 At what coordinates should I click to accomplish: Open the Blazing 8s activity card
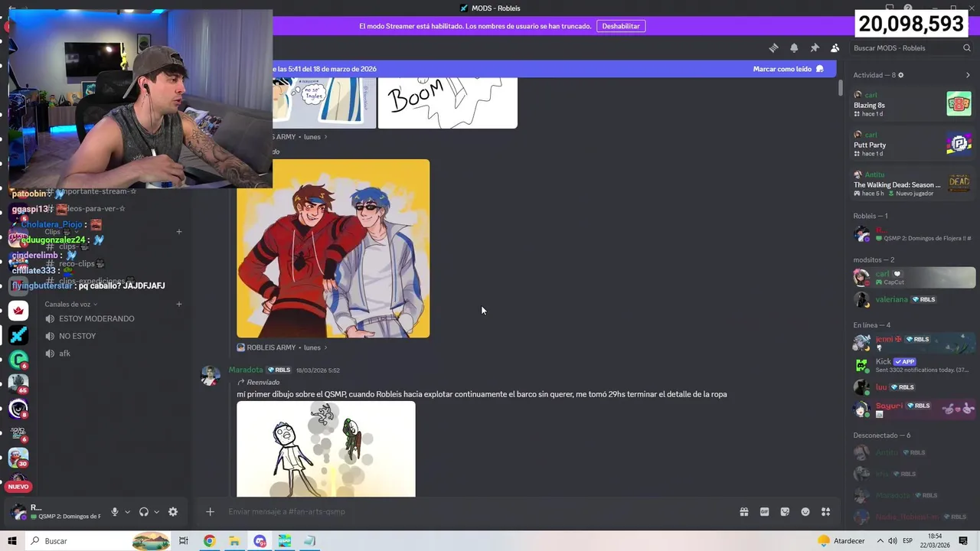point(913,104)
